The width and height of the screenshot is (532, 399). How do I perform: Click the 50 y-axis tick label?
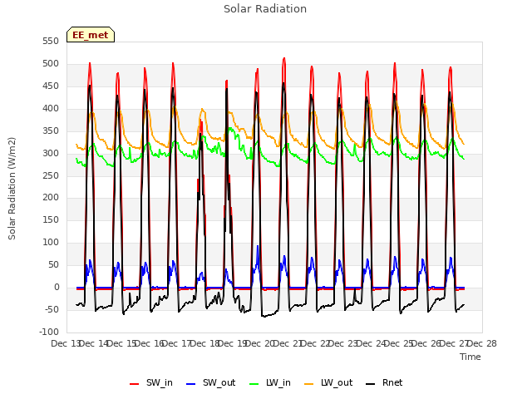pos(53,264)
